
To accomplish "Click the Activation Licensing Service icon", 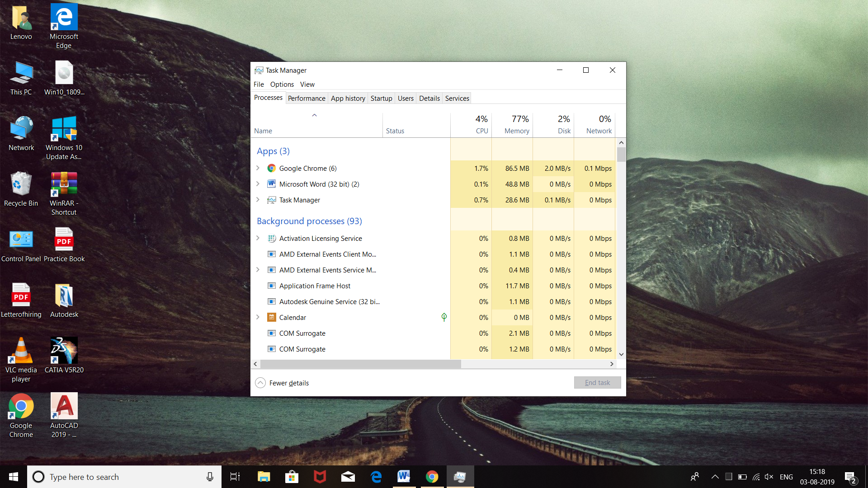I will click(x=271, y=238).
